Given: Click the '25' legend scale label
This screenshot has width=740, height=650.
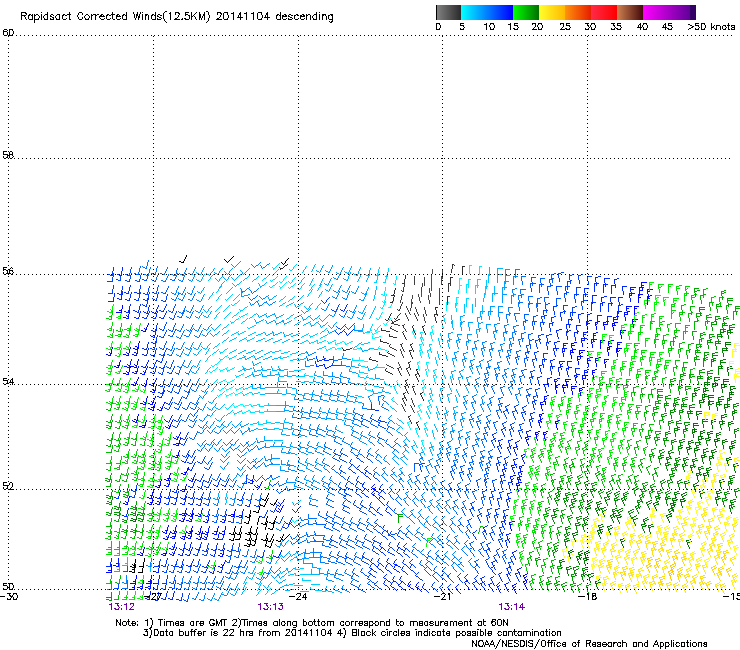Looking at the screenshot, I should (565, 27).
